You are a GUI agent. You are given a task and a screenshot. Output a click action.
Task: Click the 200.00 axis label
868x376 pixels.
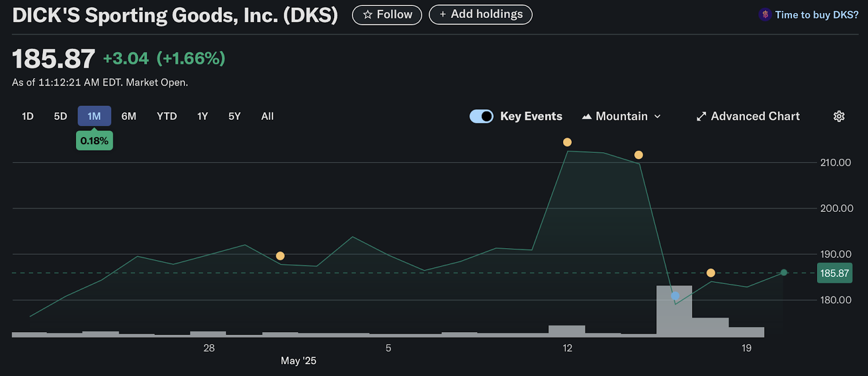pyautogui.click(x=837, y=208)
